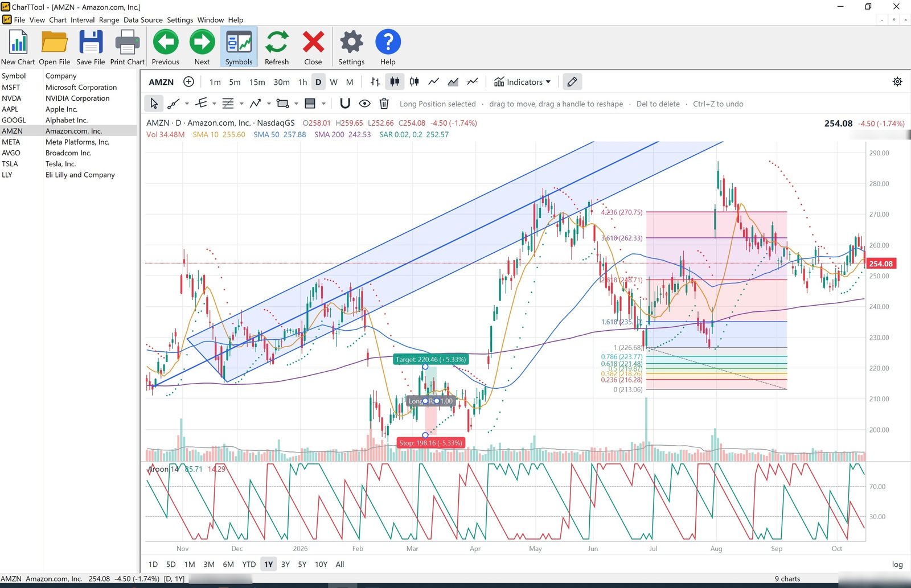Open the Window menu
This screenshot has height=588, width=911.
211,20
